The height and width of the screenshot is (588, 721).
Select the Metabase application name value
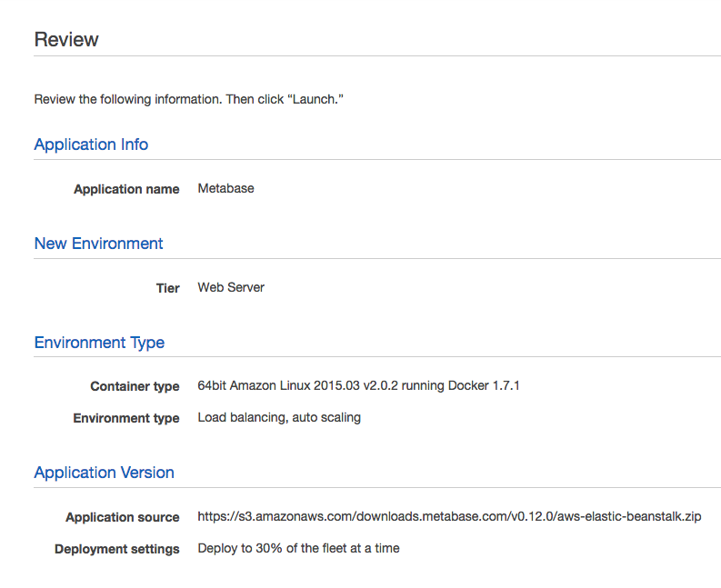(x=225, y=188)
